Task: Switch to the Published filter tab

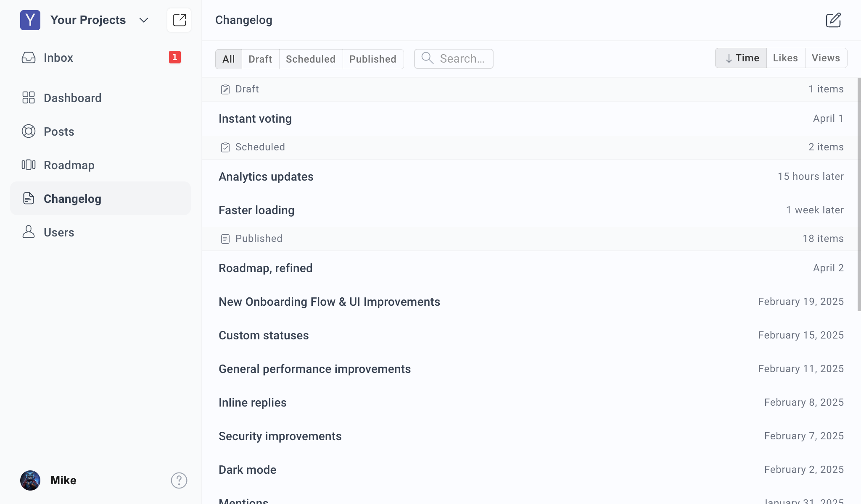Action: [372, 59]
